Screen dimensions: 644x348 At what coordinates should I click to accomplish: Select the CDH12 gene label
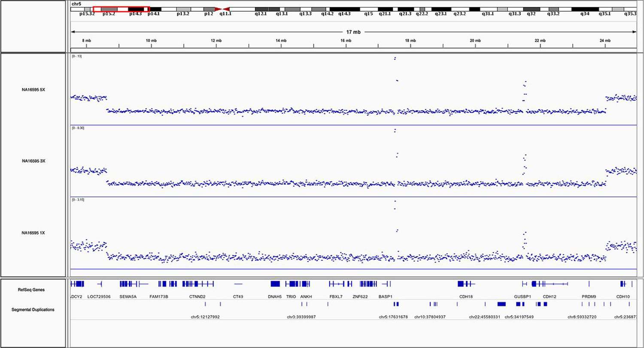(550, 296)
